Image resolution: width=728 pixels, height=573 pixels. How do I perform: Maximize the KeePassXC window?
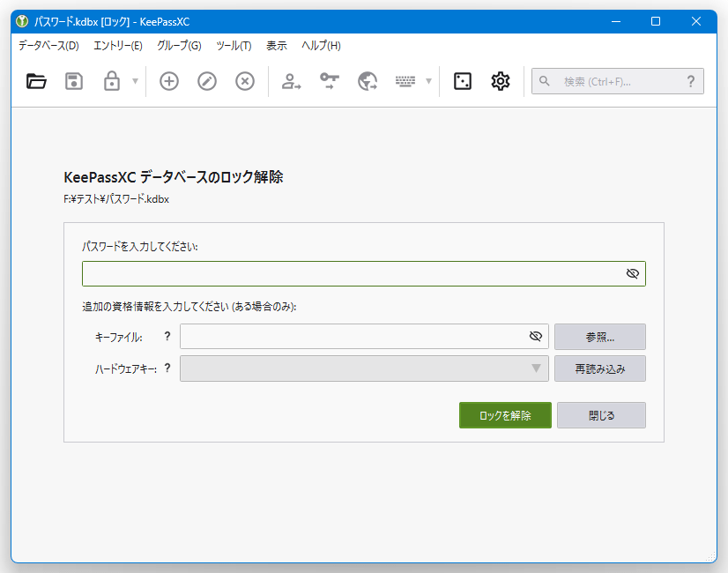coord(656,21)
